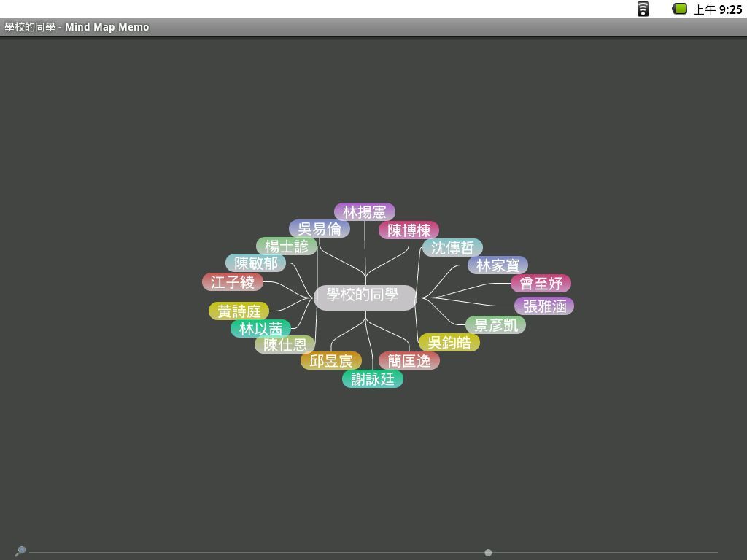Screen dimensions: 747x560
Task: Select the purple 張雅涵 node
Action: click(544, 306)
